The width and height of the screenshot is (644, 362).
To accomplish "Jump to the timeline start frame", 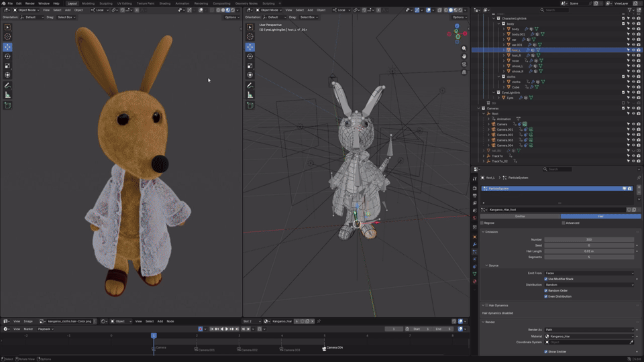I will pos(212,329).
